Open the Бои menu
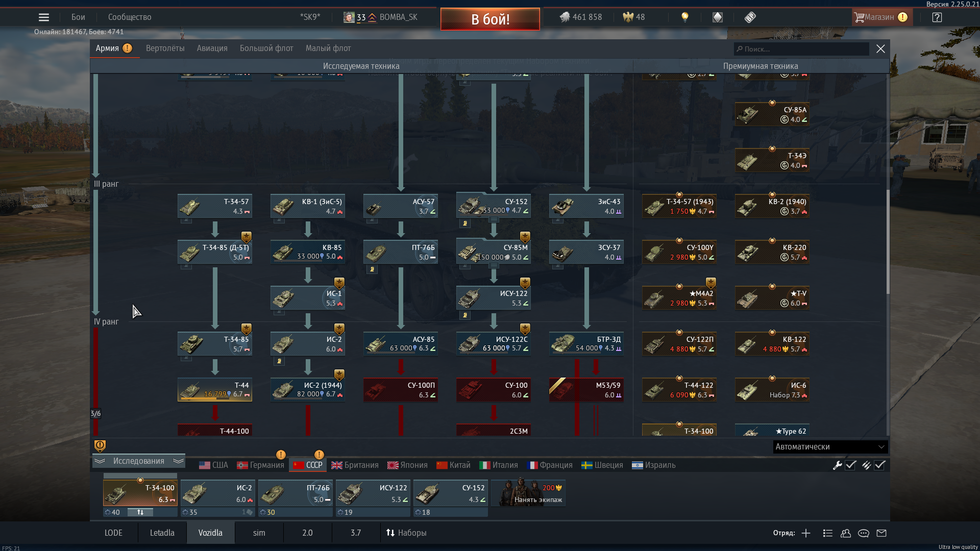Screen dimensions: 980x551 (x=78, y=17)
